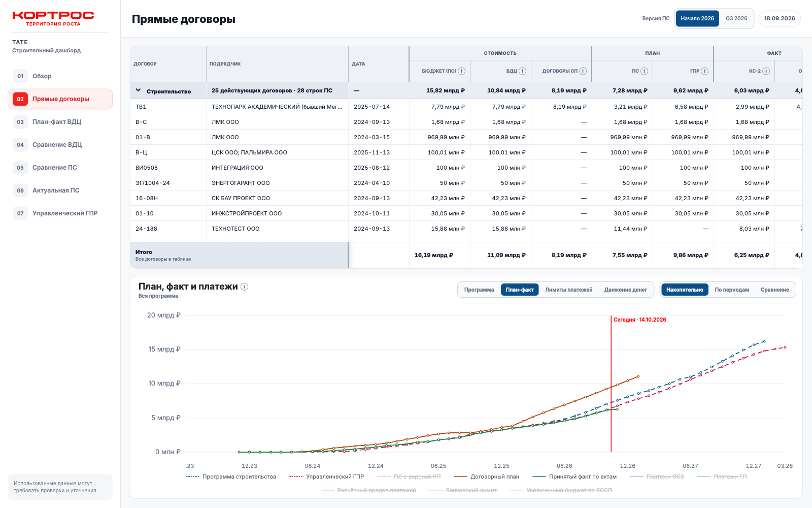Image resolution: width=812 pixels, height=508 pixels.
Task: Click the КОРТРОС logo
Action: tap(53, 18)
